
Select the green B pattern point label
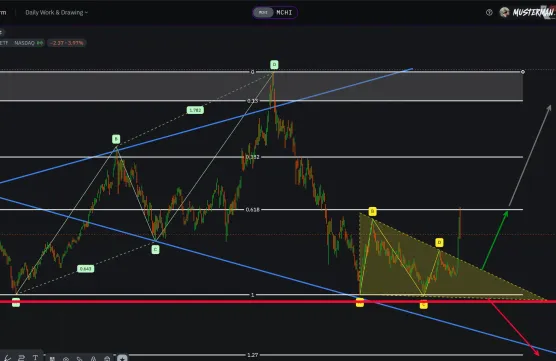116,139
